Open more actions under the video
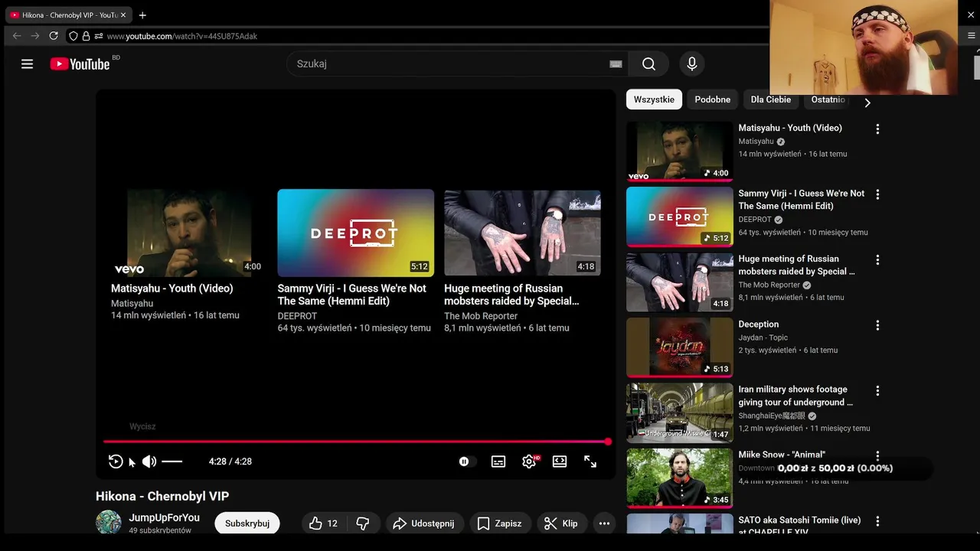 [x=604, y=523]
